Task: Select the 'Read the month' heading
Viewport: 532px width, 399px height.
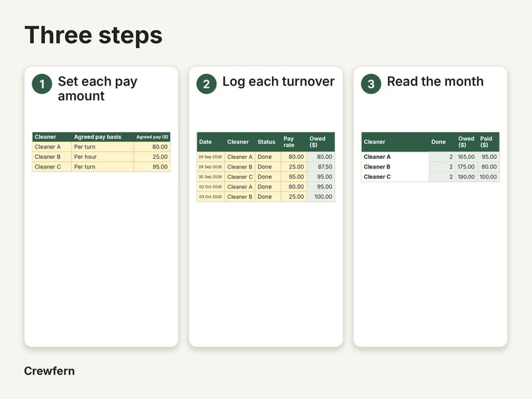Action: [435, 81]
